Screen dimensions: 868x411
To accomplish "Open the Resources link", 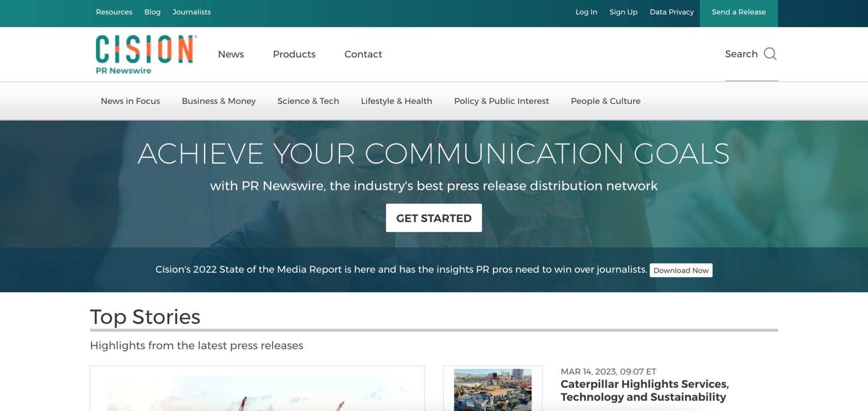I will tap(114, 12).
